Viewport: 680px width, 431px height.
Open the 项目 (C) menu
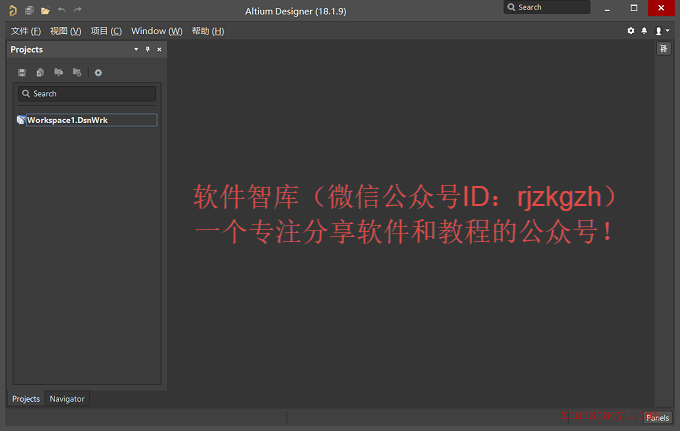tap(106, 31)
